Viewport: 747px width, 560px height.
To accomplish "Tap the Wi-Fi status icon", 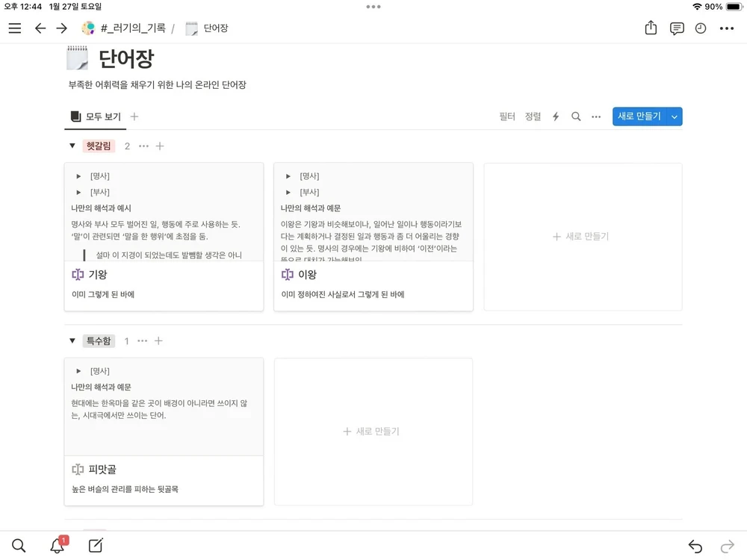I will 697,7.
